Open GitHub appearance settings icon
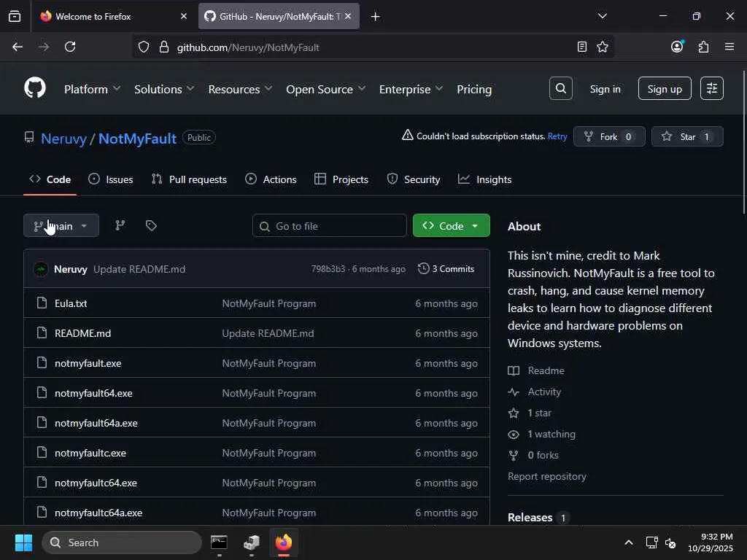 click(x=712, y=88)
